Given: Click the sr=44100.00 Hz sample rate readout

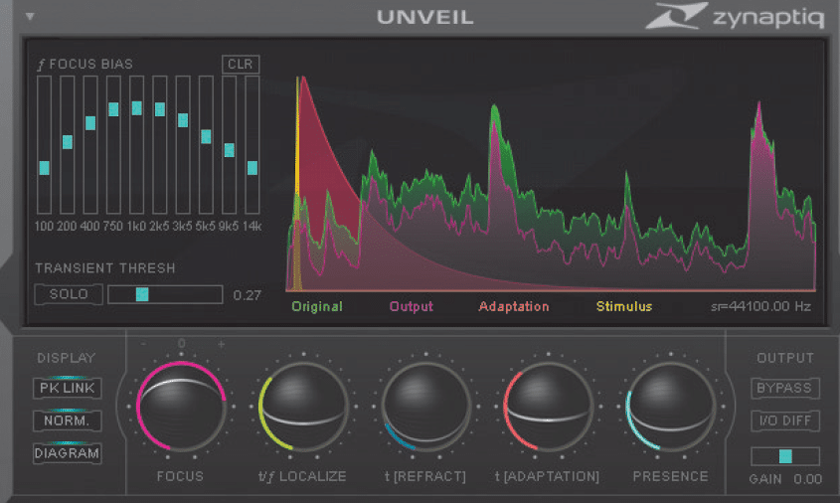Looking at the screenshot, I should click(760, 306).
